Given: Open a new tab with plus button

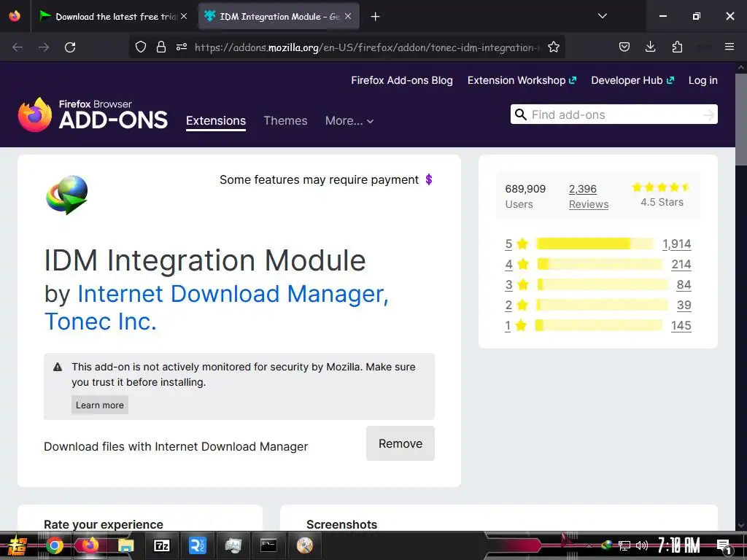Looking at the screenshot, I should pyautogui.click(x=376, y=17).
